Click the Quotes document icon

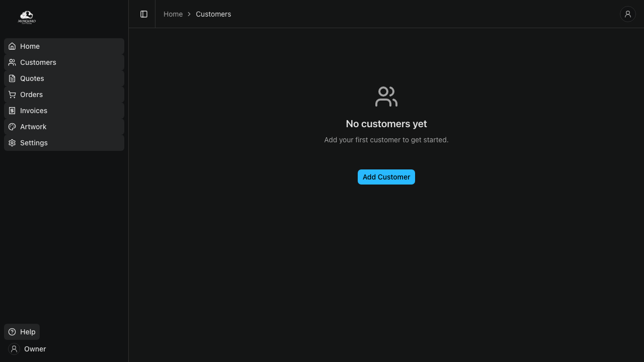[12, 78]
